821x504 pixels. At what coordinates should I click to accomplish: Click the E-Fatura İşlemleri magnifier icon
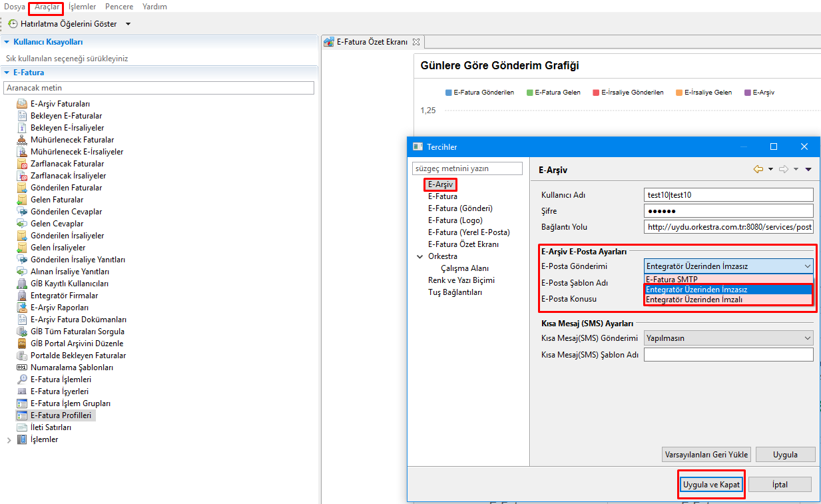[22, 379]
